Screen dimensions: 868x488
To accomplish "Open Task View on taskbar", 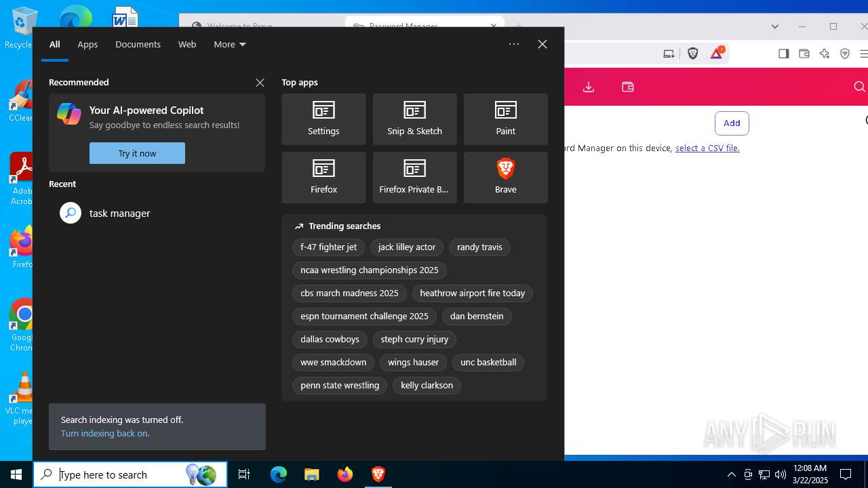I will point(244,474).
